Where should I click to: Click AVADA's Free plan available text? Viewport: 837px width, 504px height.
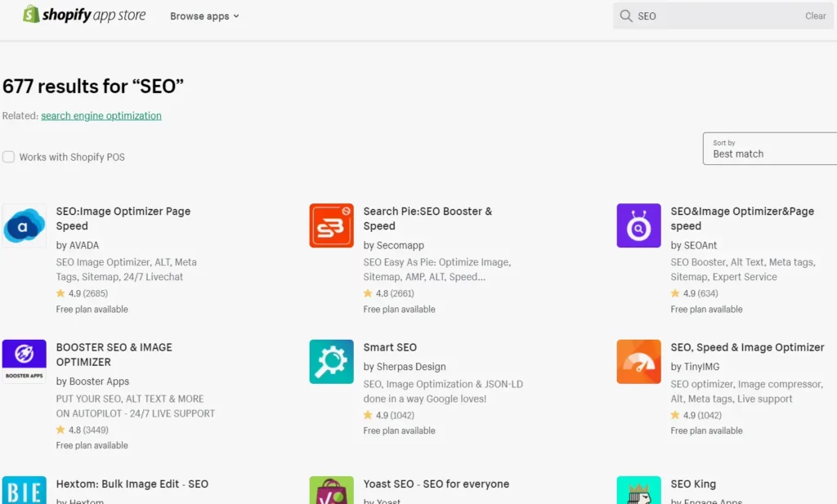coord(92,310)
